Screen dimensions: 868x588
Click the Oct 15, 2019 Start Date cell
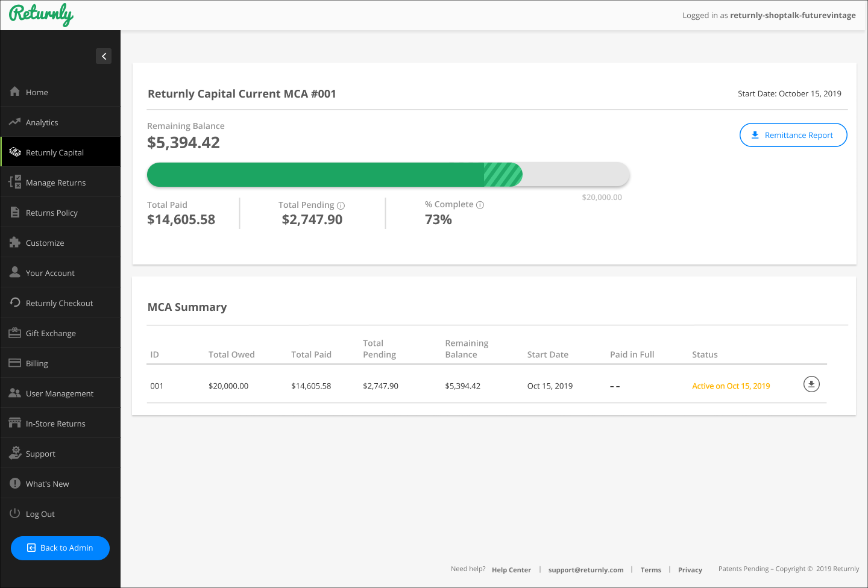pyautogui.click(x=550, y=386)
